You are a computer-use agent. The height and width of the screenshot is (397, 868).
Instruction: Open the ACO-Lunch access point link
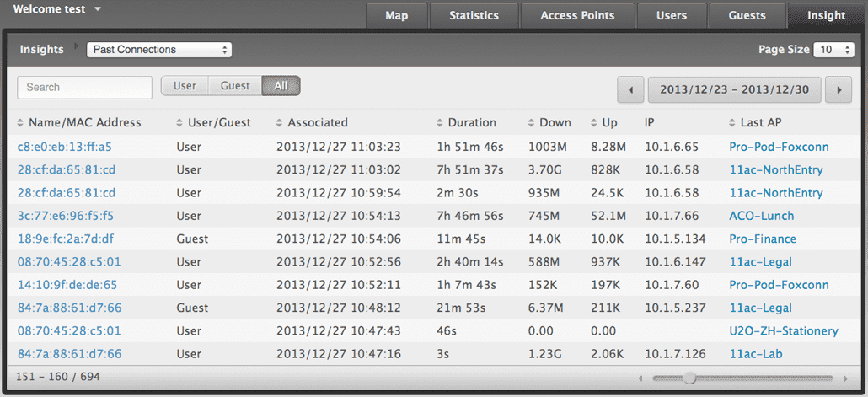point(761,216)
